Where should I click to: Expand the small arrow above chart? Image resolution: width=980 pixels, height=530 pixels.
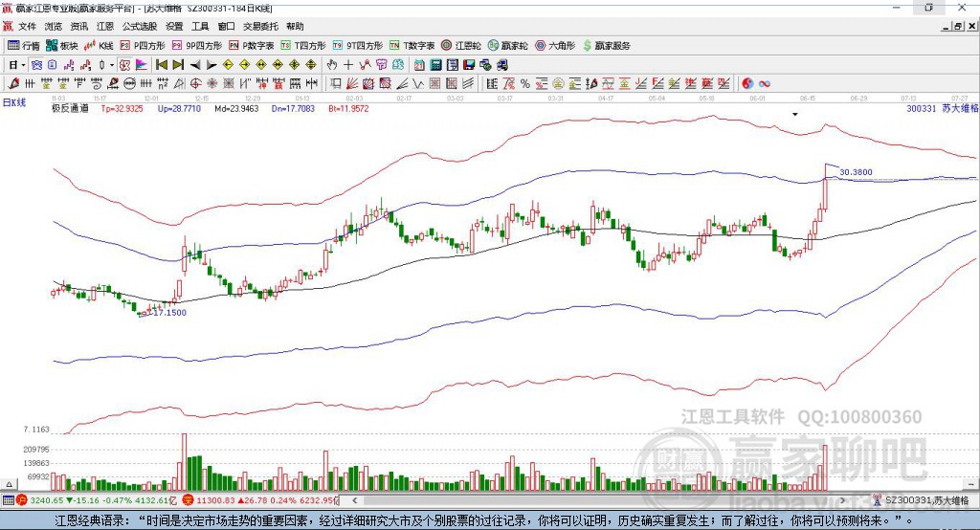pyautogui.click(x=795, y=115)
